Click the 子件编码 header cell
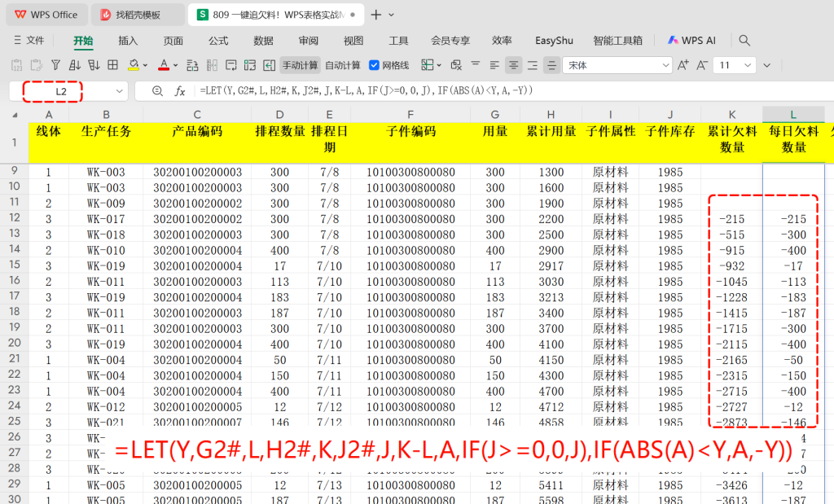This screenshot has height=504, width=834. [410, 142]
